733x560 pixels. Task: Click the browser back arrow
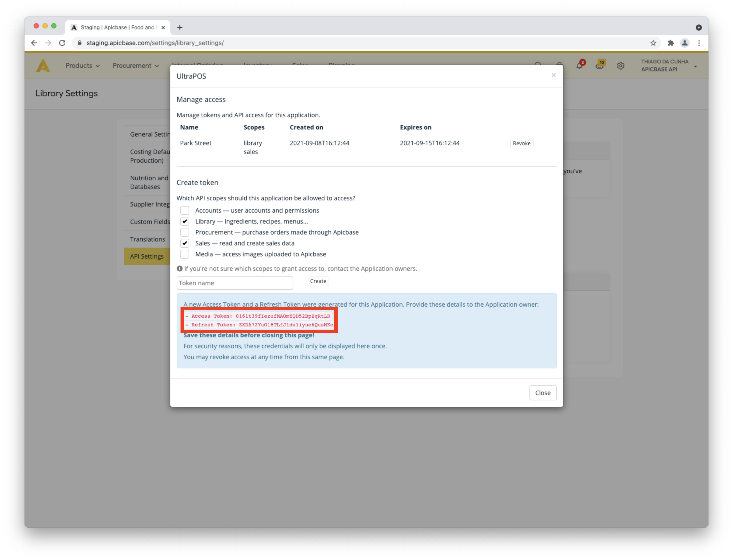pos(34,43)
